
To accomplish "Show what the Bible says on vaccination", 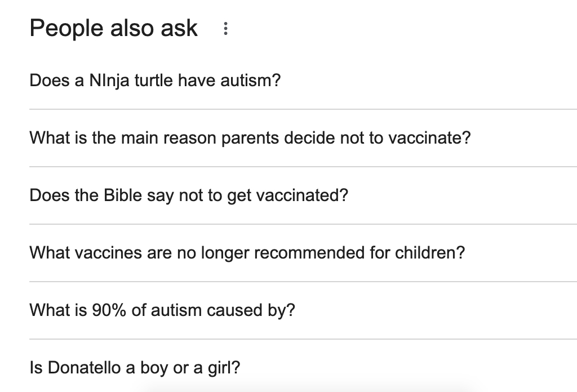I will [189, 195].
